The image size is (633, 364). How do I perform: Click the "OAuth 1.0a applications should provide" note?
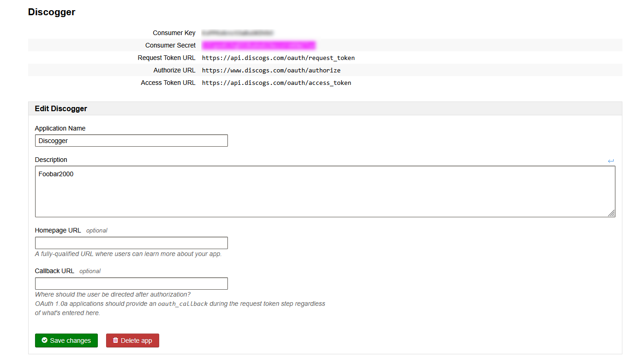(180, 308)
